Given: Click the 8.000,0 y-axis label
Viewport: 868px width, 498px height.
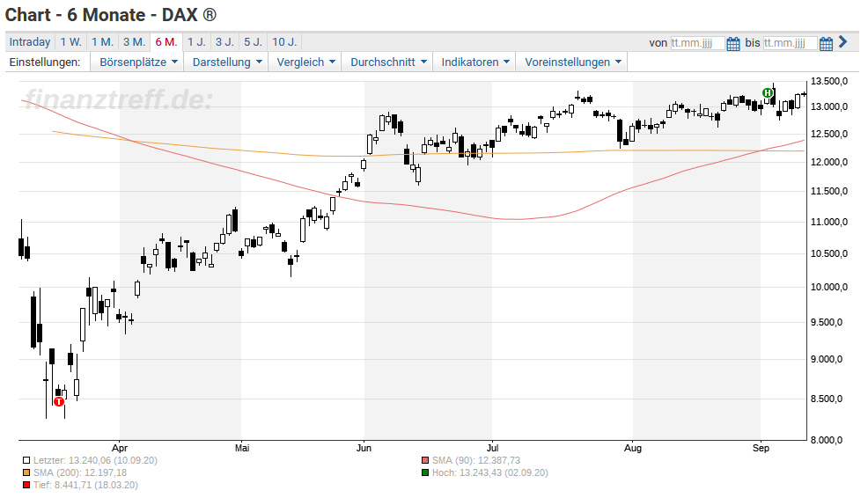Looking at the screenshot, I should [828, 441].
